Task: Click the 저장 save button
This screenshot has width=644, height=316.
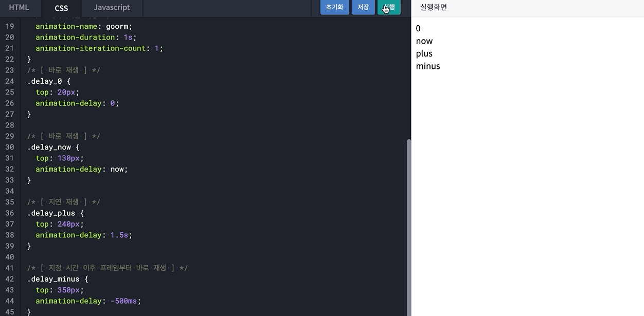Action: coord(363,7)
